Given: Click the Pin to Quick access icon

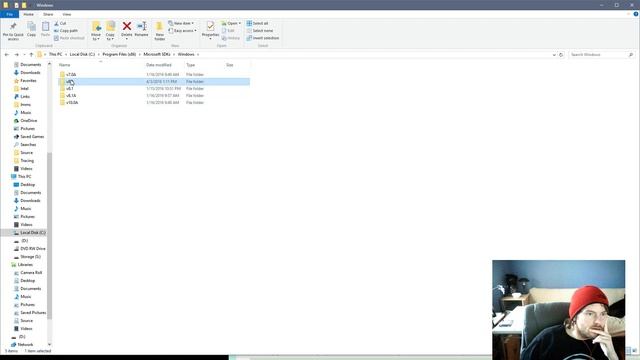Looking at the screenshot, I should (x=13, y=27).
